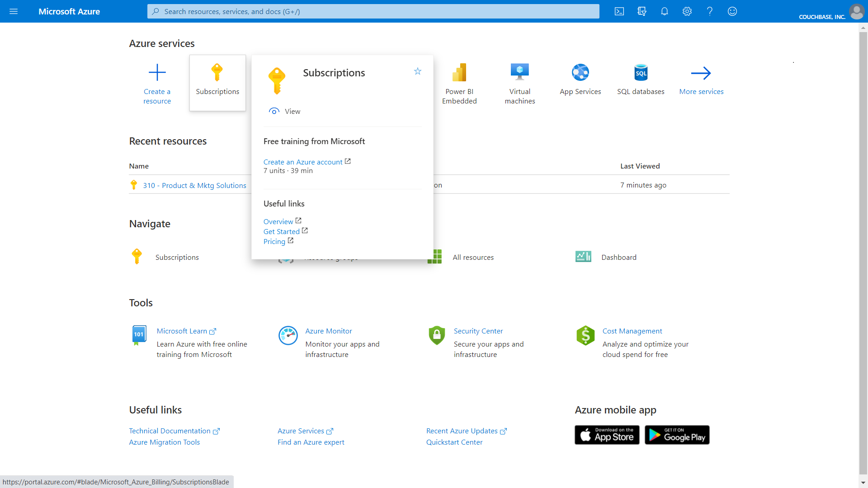Screen dimensions: 868x488
Task: Open the Create an Azure account training link
Action: pos(303,161)
